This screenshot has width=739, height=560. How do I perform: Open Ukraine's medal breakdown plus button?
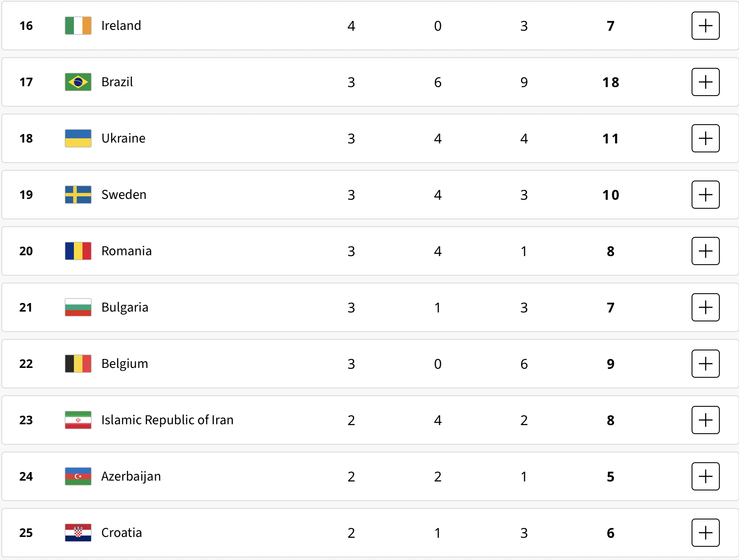(x=705, y=138)
